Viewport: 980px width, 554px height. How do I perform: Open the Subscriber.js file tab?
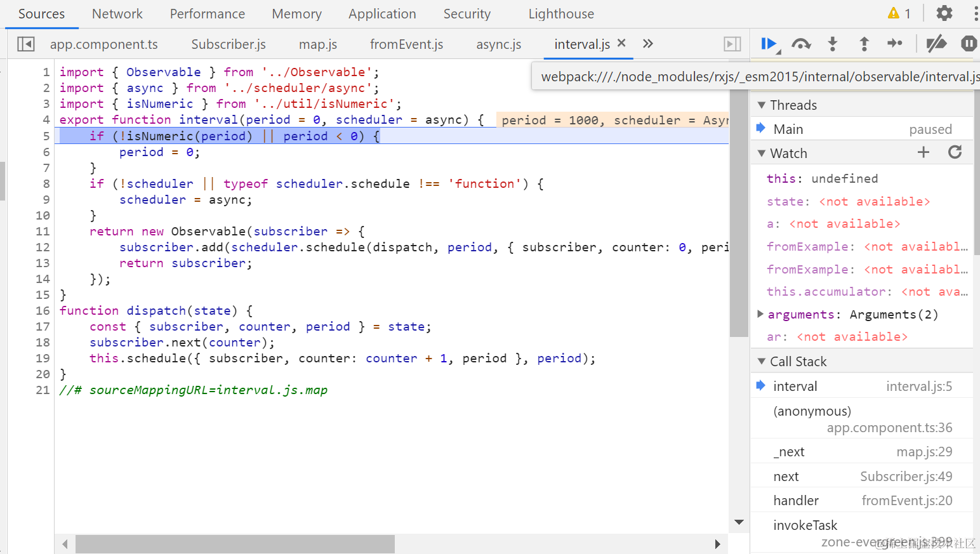pos(228,44)
